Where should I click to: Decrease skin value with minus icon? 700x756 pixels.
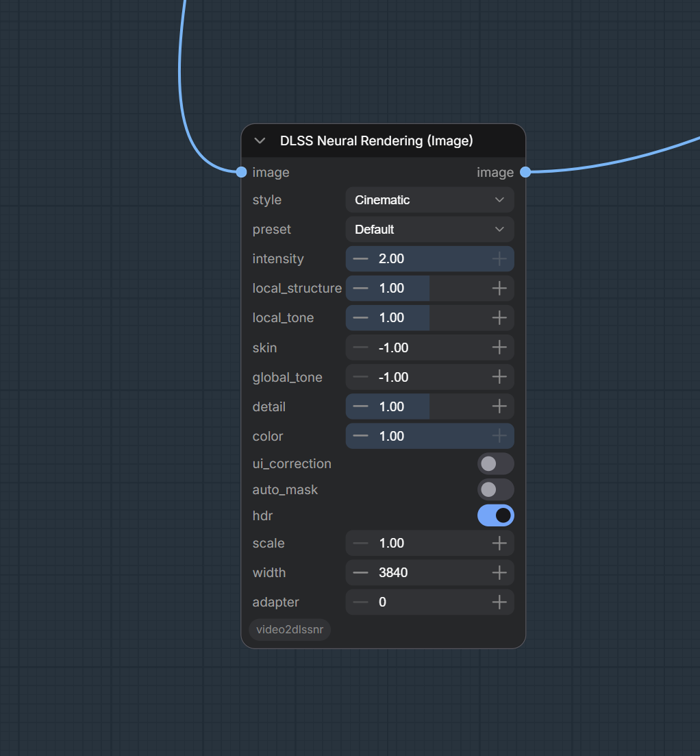pyautogui.click(x=360, y=347)
